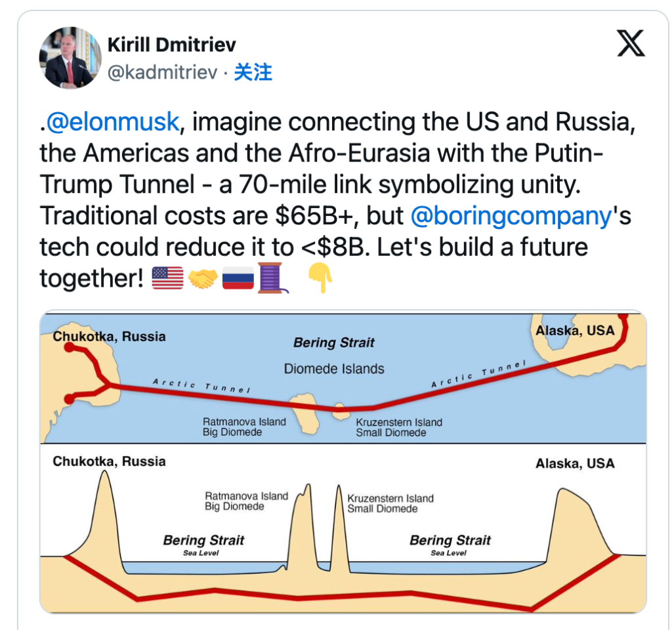Click the X logo icon

[x=631, y=43]
